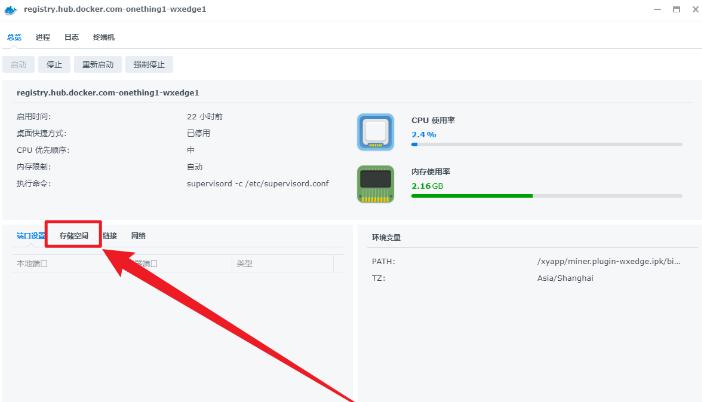Viewport: 702px width, 402px height.
Task: Click the 内存使用率 label
Action: point(431,171)
